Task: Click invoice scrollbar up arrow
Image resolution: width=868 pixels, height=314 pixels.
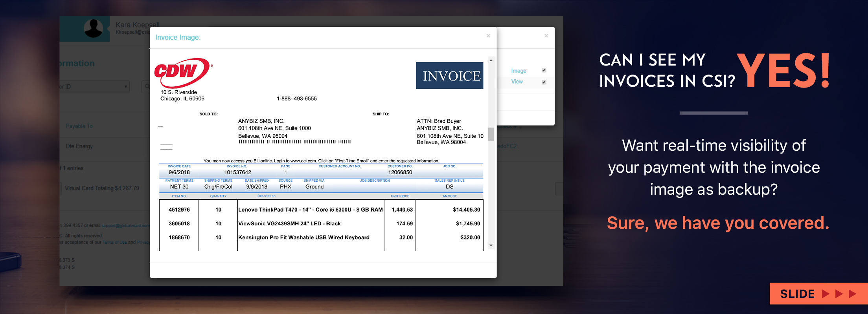Action: 491,60
